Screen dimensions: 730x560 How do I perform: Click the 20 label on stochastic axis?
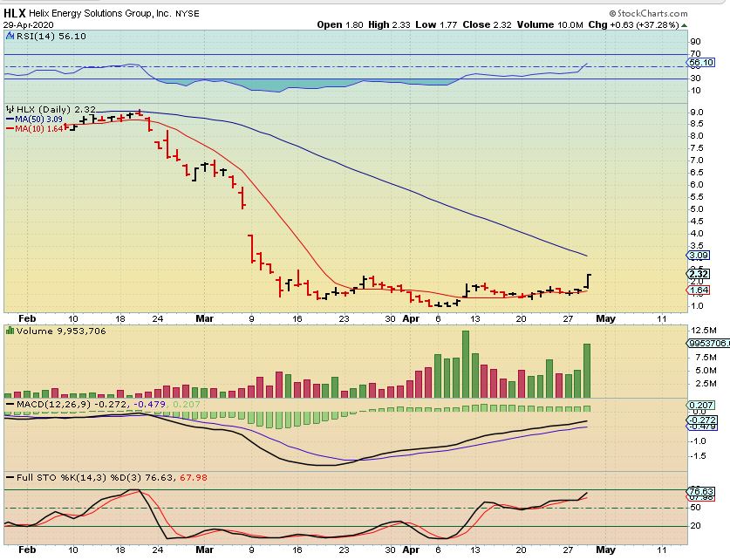coord(695,526)
